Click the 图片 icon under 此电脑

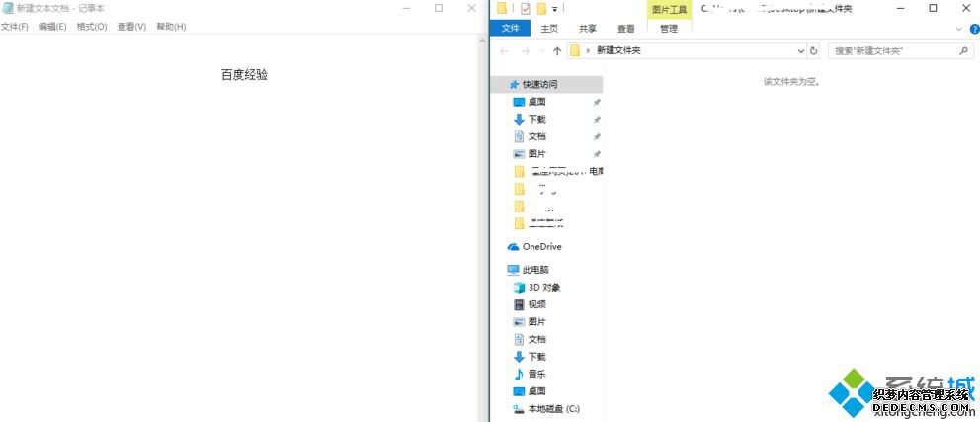518,322
